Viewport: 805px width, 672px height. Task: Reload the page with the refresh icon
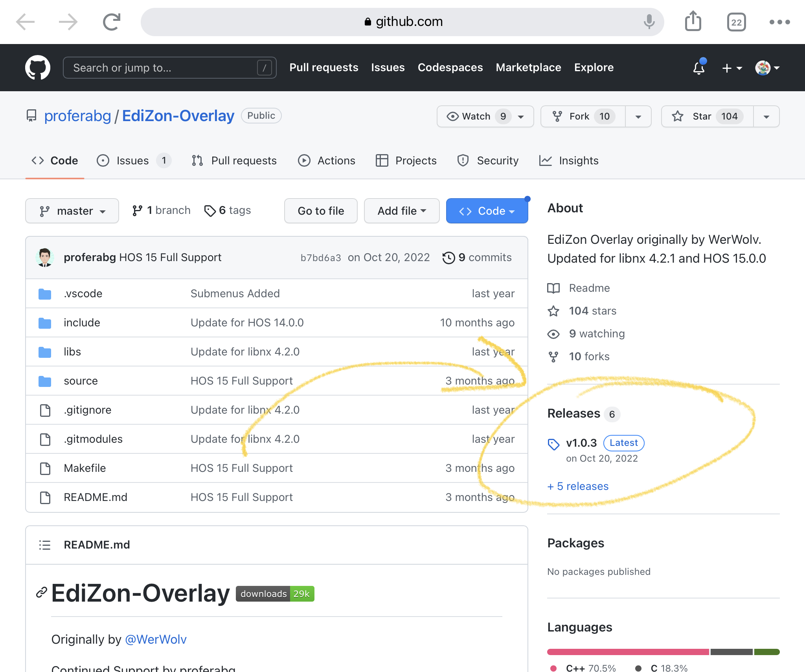[x=112, y=22]
